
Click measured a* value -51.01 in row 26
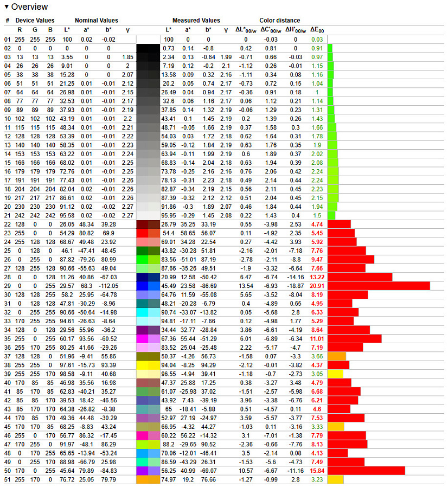click(188, 260)
